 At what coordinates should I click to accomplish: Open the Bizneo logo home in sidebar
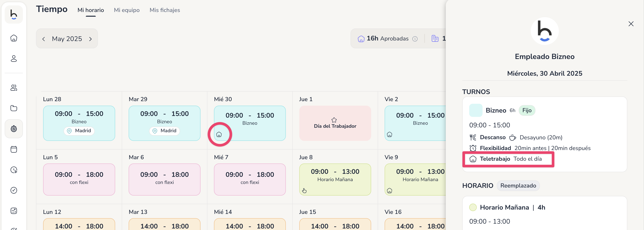click(x=14, y=14)
